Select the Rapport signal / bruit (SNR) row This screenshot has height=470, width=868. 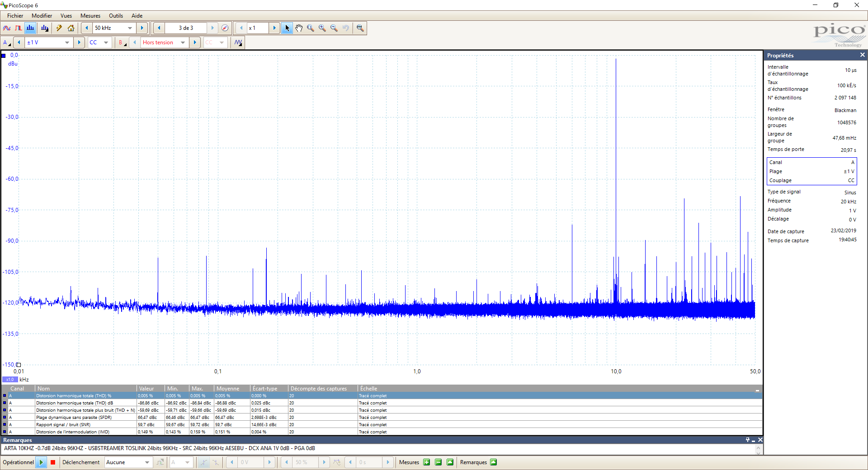tap(382, 425)
